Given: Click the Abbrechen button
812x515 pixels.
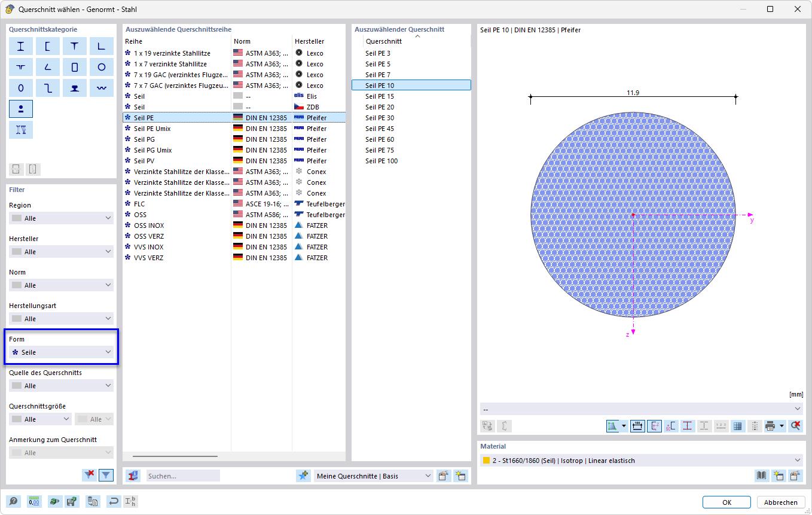Looking at the screenshot, I should [780, 502].
